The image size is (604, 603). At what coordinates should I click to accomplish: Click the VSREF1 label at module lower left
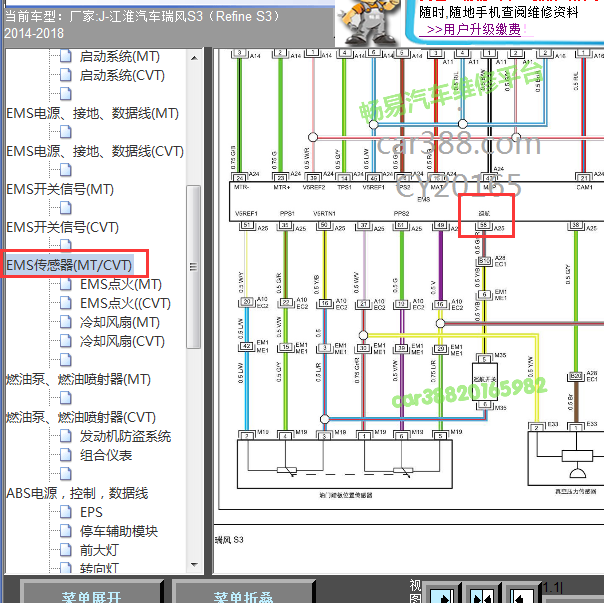pyautogui.click(x=246, y=213)
